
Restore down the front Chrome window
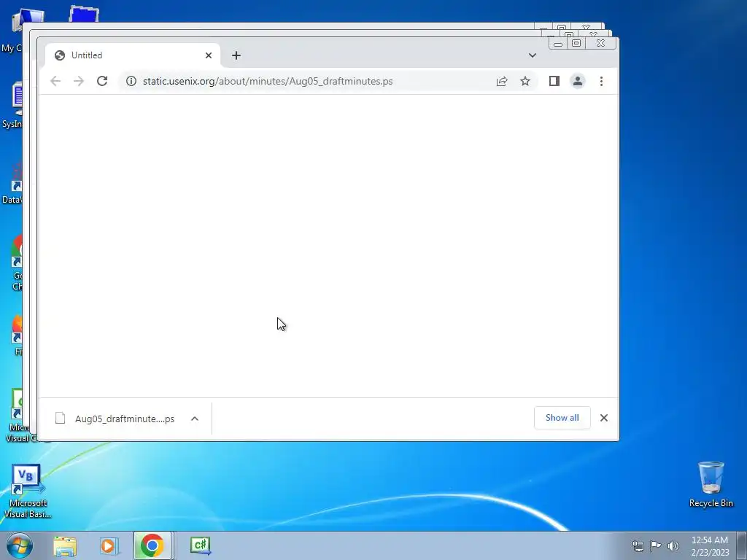point(576,43)
